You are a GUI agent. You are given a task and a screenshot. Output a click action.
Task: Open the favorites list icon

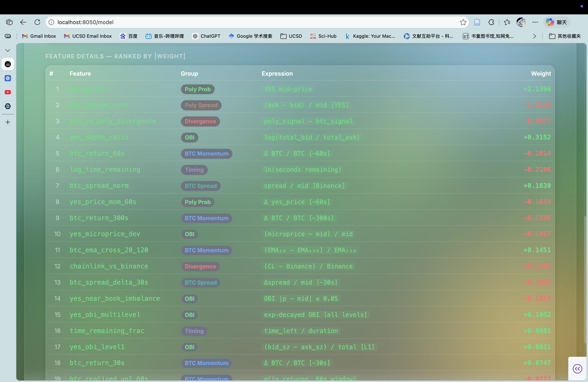click(507, 22)
